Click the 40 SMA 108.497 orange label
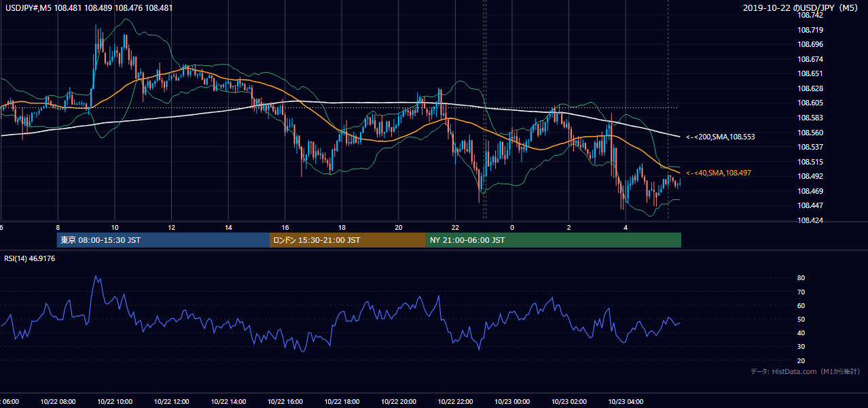Image resolution: width=868 pixels, height=408 pixels. pos(719,173)
